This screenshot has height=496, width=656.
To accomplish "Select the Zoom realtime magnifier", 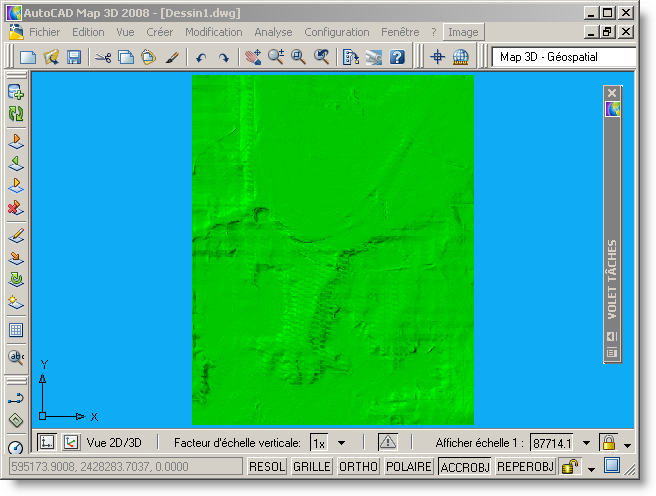I will pos(276,57).
